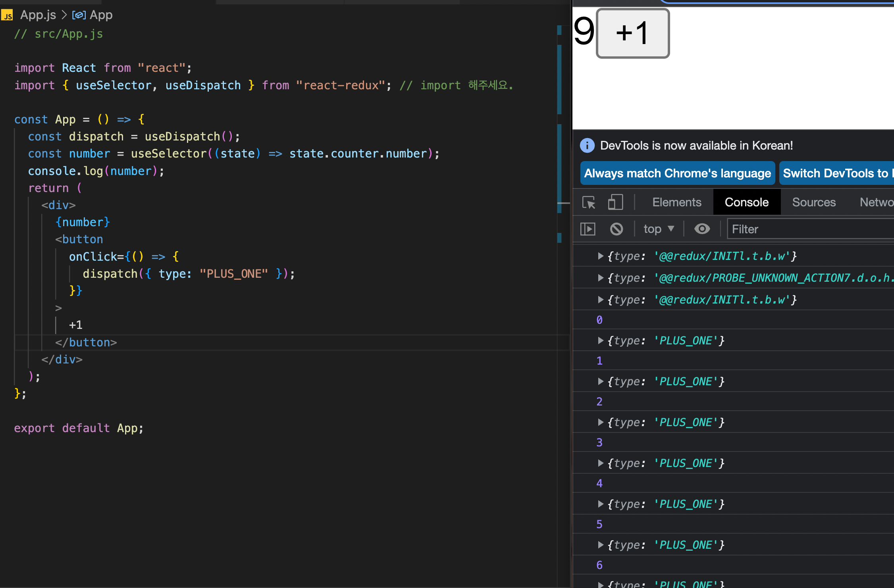Open the top context dropdown
This screenshot has width=894, height=588.
click(659, 229)
